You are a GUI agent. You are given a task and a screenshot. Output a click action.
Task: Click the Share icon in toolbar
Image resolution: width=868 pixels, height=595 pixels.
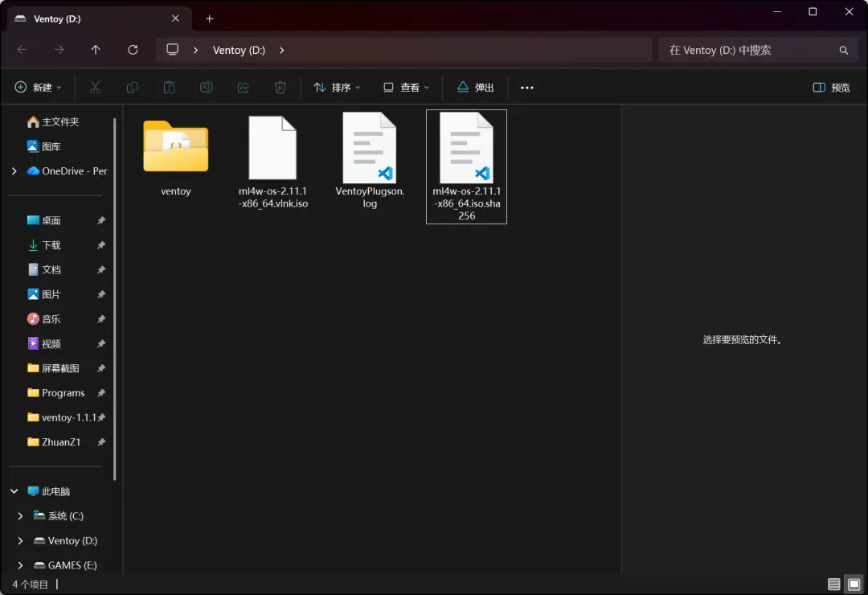243,88
